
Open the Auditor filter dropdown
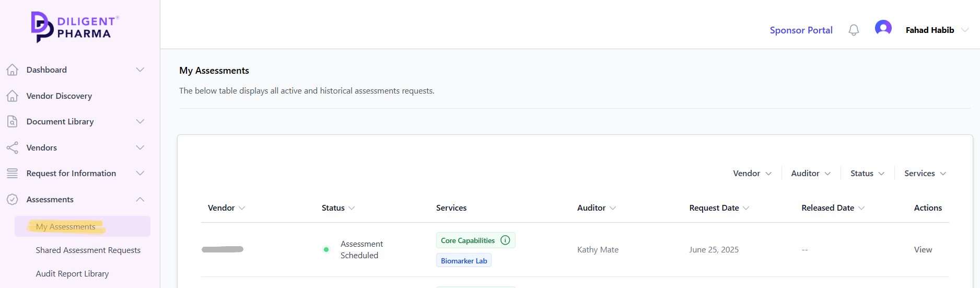pos(811,174)
